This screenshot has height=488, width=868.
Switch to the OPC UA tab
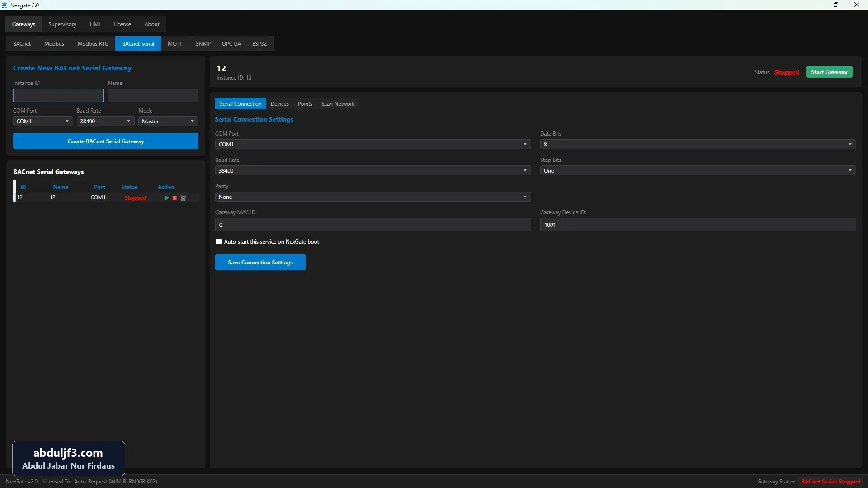pyautogui.click(x=231, y=44)
